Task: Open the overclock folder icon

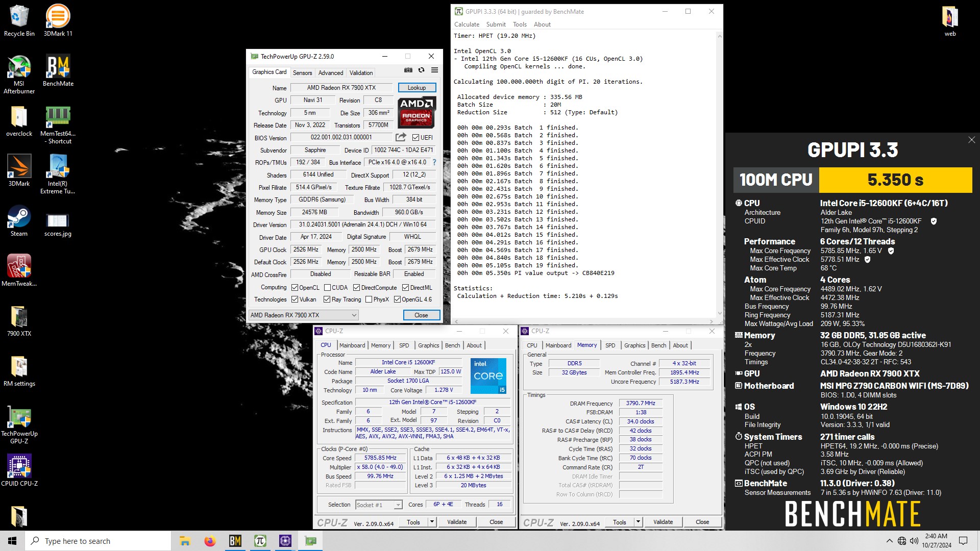Action: tap(19, 122)
